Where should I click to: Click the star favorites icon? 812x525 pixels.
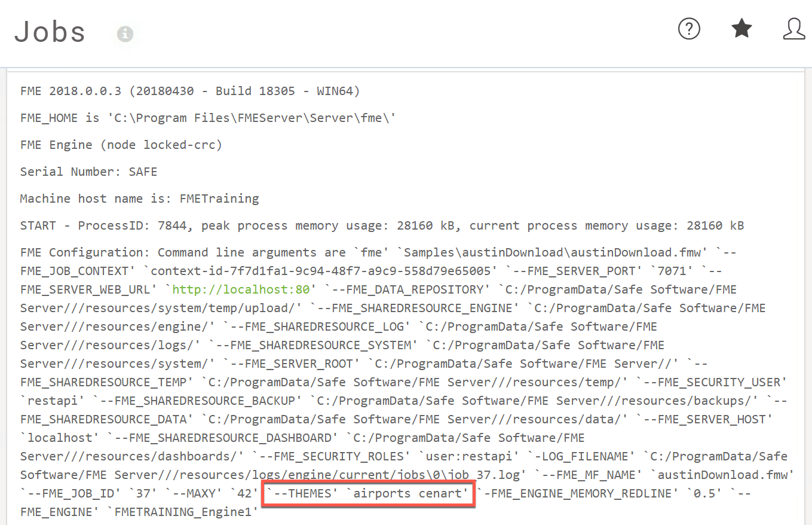coord(741,29)
